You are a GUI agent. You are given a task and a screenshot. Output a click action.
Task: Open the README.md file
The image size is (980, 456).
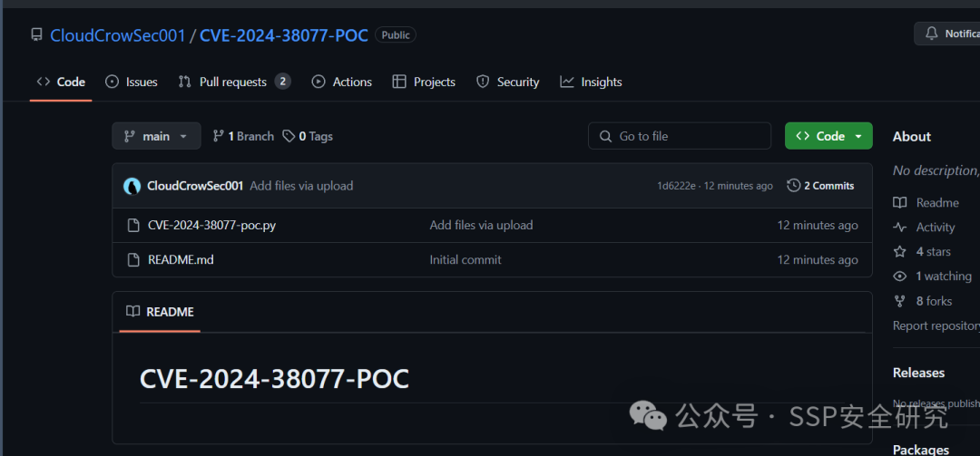[x=181, y=260]
